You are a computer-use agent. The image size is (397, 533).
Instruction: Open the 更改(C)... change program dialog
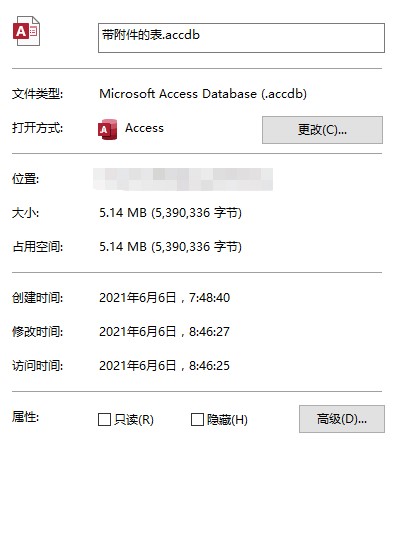[x=322, y=130]
